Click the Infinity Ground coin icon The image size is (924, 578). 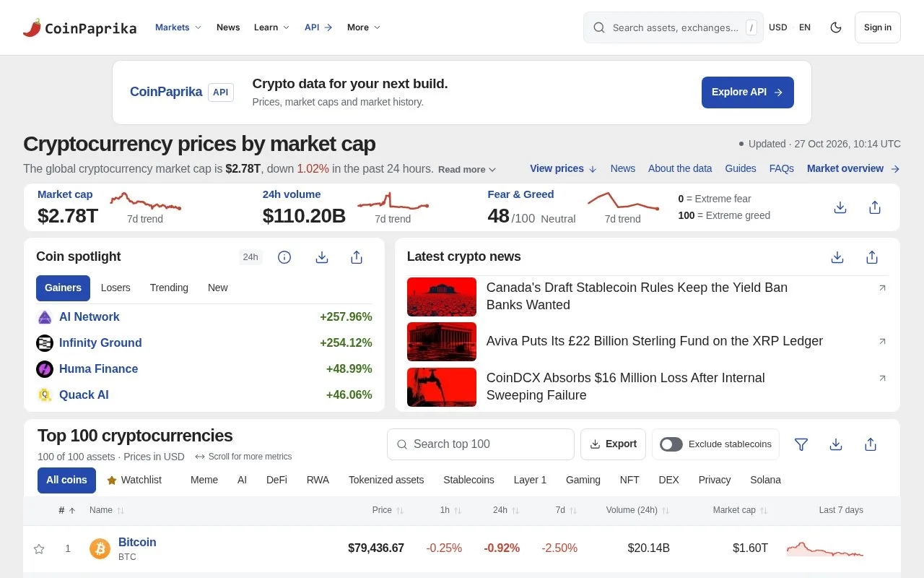45,343
